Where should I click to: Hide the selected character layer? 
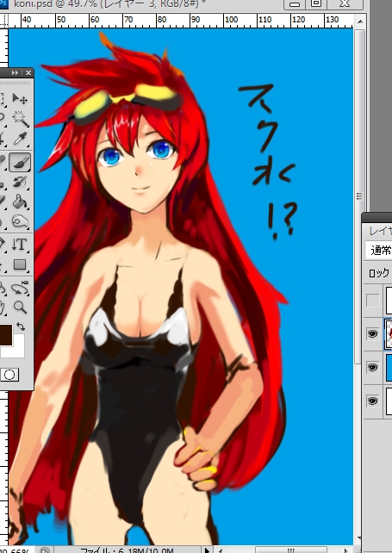pos(372,333)
